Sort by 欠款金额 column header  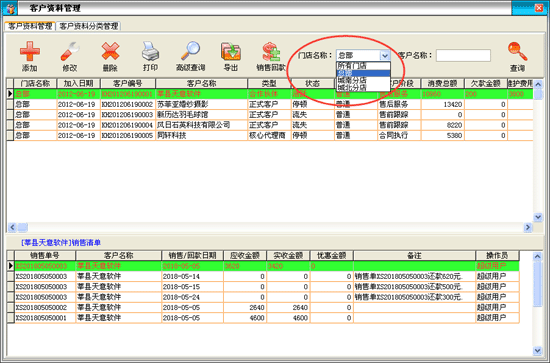point(485,83)
